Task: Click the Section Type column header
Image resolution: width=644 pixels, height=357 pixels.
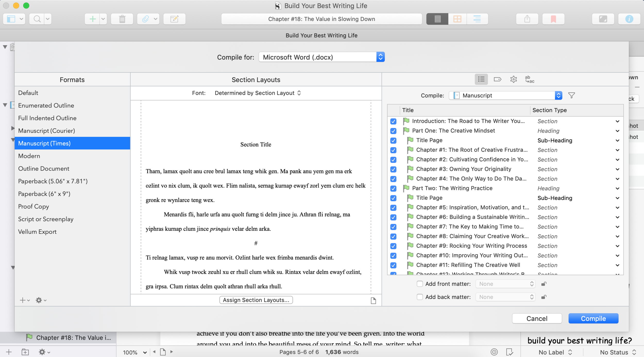Action: point(577,110)
